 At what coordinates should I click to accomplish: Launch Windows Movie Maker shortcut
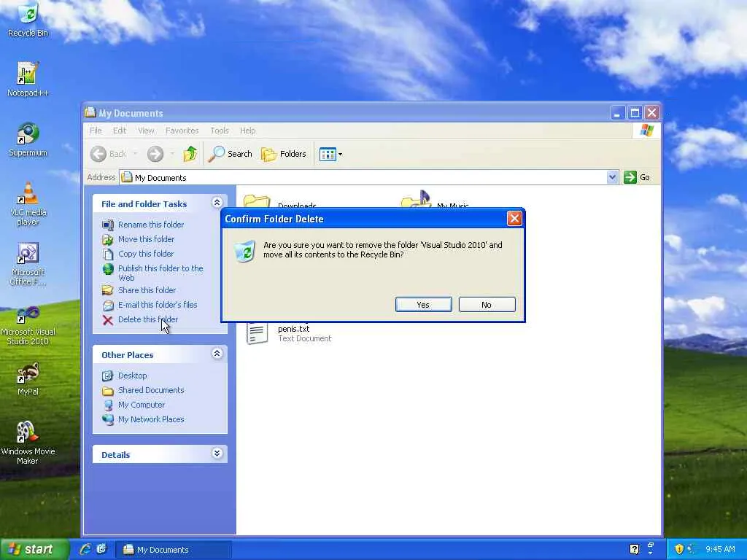tap(28, 443)
